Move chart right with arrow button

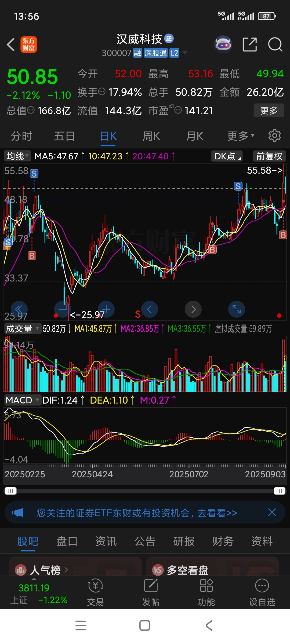[x=193, y=309]
